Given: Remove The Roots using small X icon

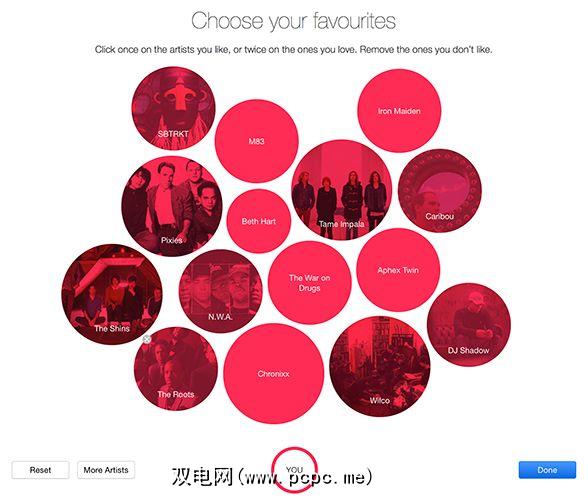Looking at the screenshot, I should tap(147, 339).
